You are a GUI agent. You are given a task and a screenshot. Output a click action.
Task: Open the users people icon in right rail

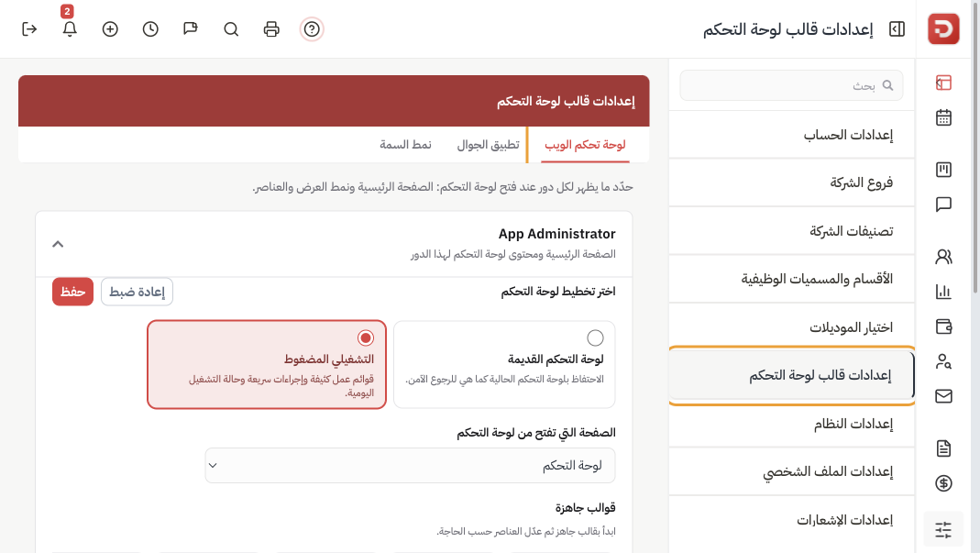pos(943,257)
